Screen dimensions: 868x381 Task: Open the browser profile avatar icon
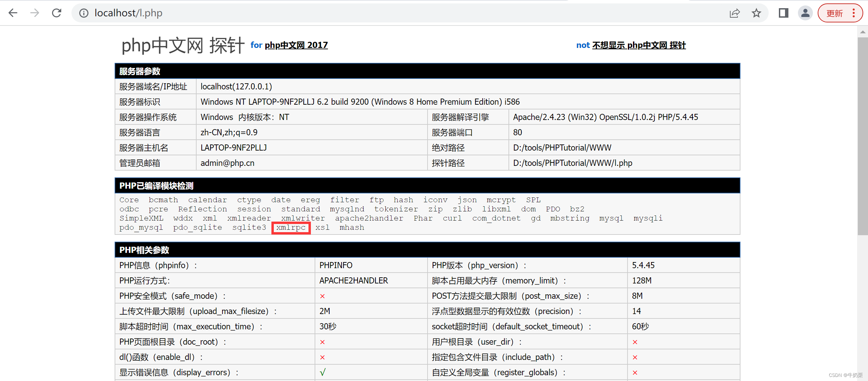(x=805, y=13)
